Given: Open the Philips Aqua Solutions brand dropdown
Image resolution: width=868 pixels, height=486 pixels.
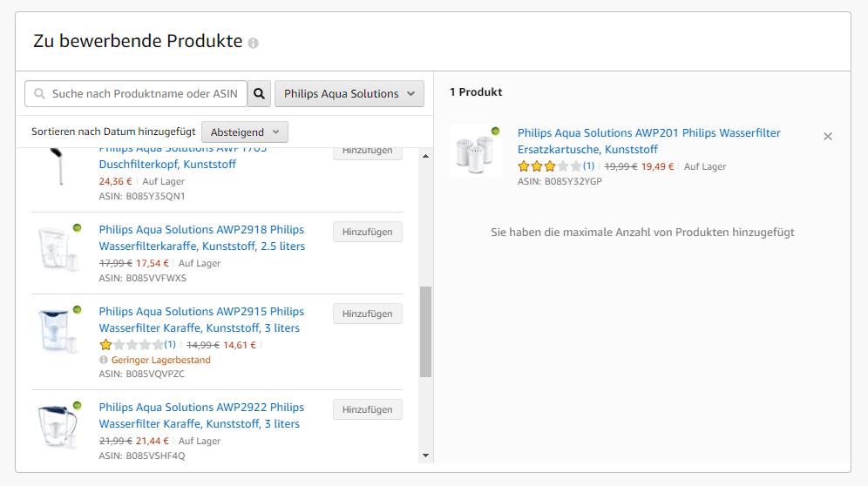Looking at the screenshot, I should pyautogui.click(x=349, y=93).
